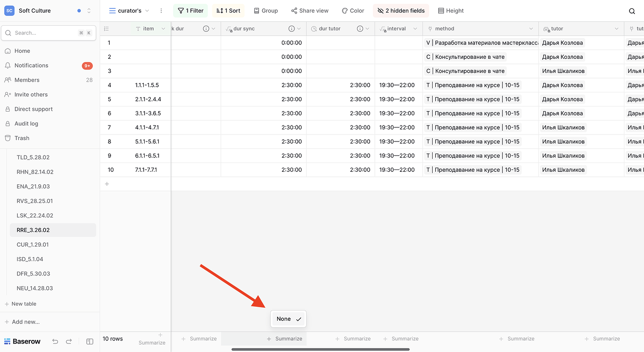The image size is (644, 352).
Task: Click the search magnifier icon at top right
Action: [632, 11]
